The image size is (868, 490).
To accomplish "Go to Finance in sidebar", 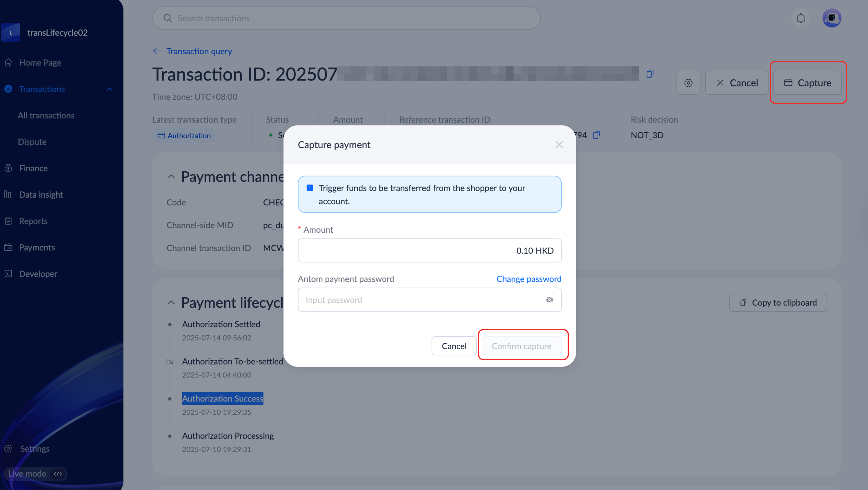I will pos(33,168).
